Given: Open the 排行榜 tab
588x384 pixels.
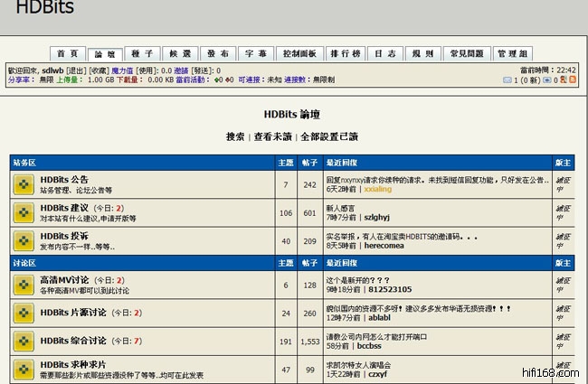Looking at the screenshot, I should click(x=345, y=54).
